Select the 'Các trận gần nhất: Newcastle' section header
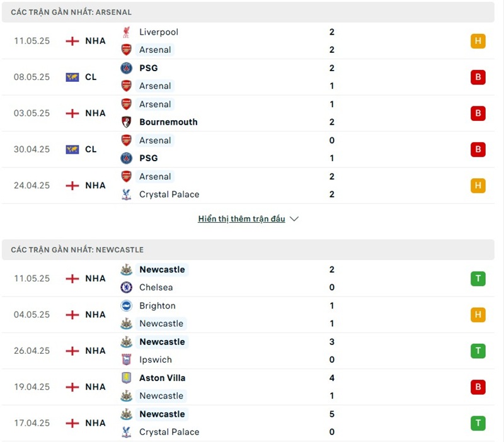 tap(77, 250)
